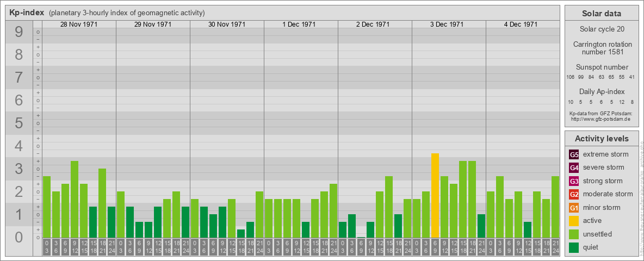This screenshot has width=644, height=261.
Task: Click the G5 extreme storm badge
Action: (574, 154)
